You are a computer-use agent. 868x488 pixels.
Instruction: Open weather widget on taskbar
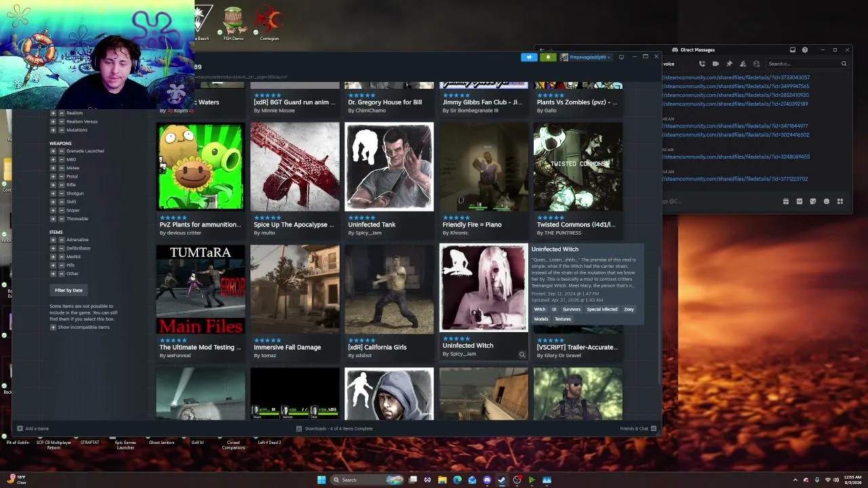(x=18, y=480)
